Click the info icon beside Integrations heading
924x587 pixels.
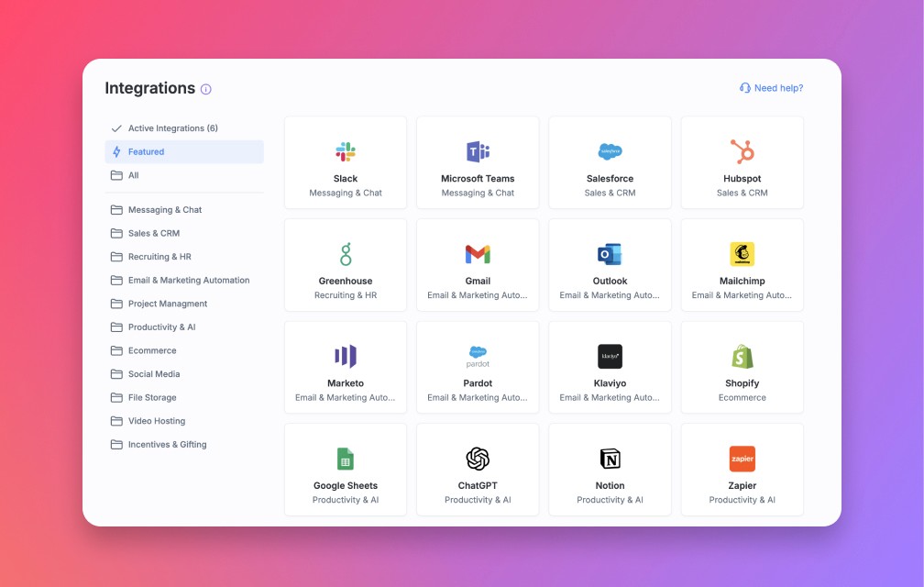(x=205, y=89)
